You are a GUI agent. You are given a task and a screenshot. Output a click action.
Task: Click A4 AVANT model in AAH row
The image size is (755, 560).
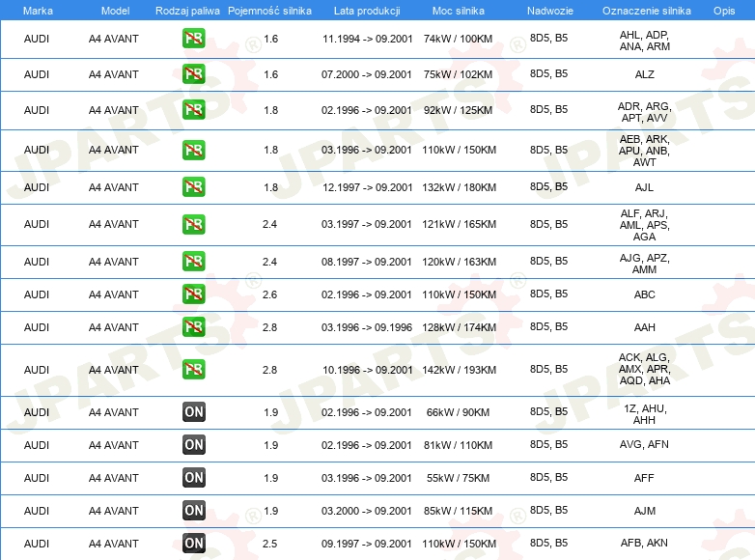point(114,327)
